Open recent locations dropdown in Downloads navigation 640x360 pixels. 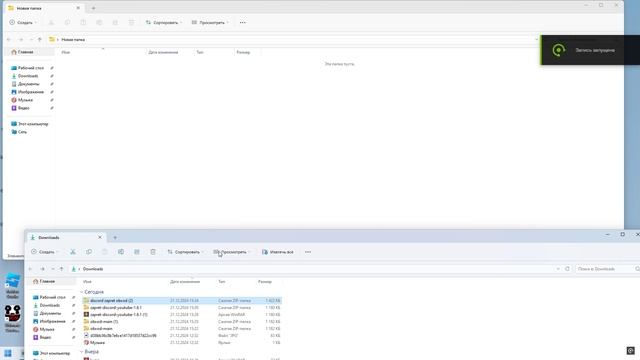[53, 269]
